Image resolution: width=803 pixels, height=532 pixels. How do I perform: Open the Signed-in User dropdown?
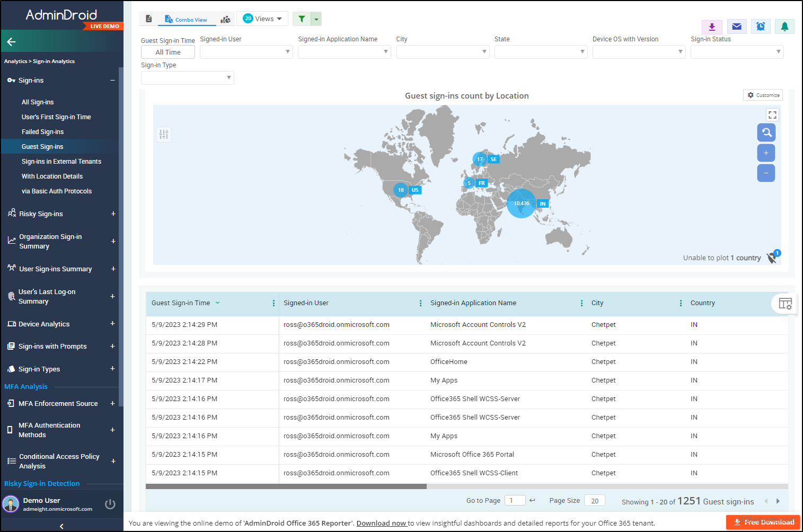click(x=246, y=52)
